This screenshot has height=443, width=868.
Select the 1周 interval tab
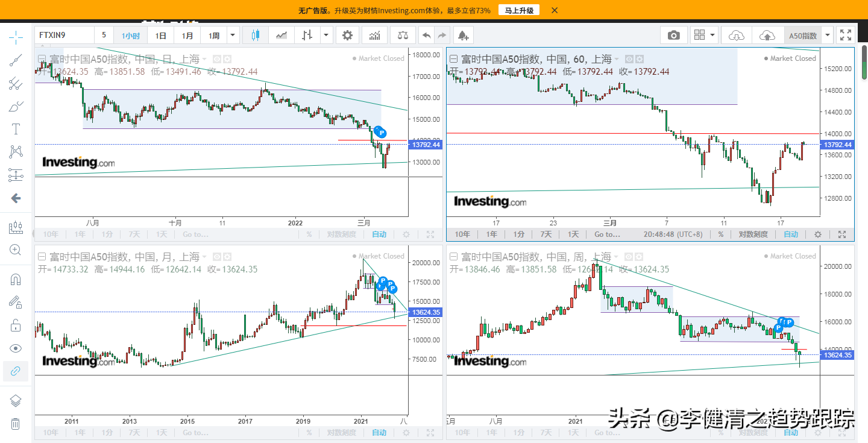214,36
